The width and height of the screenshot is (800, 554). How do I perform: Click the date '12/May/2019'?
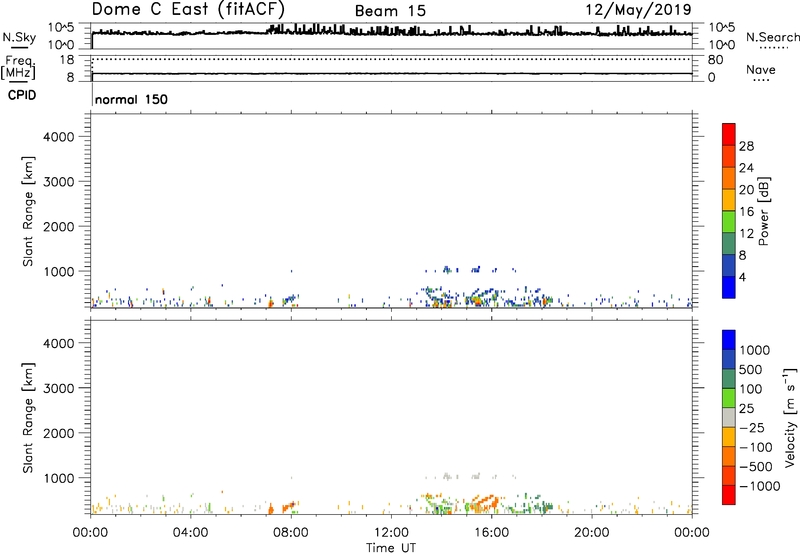coord(638,10)
